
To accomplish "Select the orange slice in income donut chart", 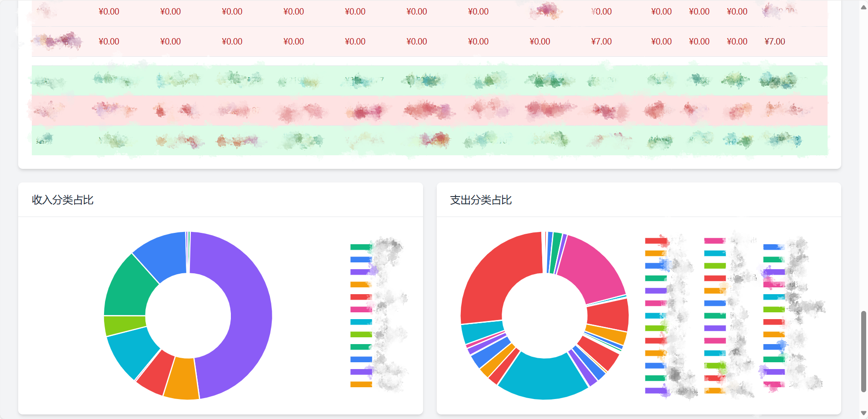I will pos(182,379).
